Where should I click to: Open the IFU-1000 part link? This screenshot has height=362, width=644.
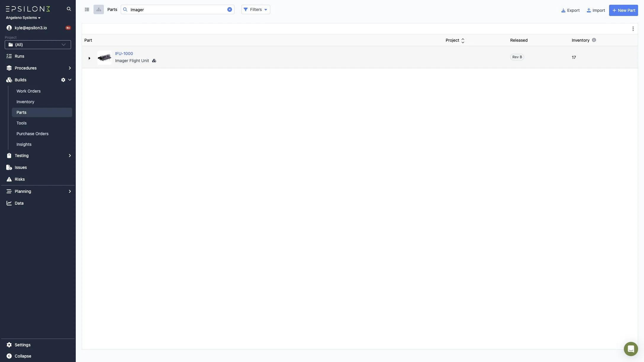pyautogui.click(x=124, y=54)
